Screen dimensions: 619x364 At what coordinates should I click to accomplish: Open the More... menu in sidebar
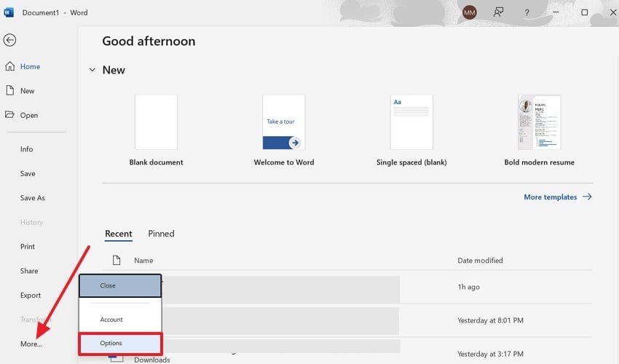[x=31, y=344]
